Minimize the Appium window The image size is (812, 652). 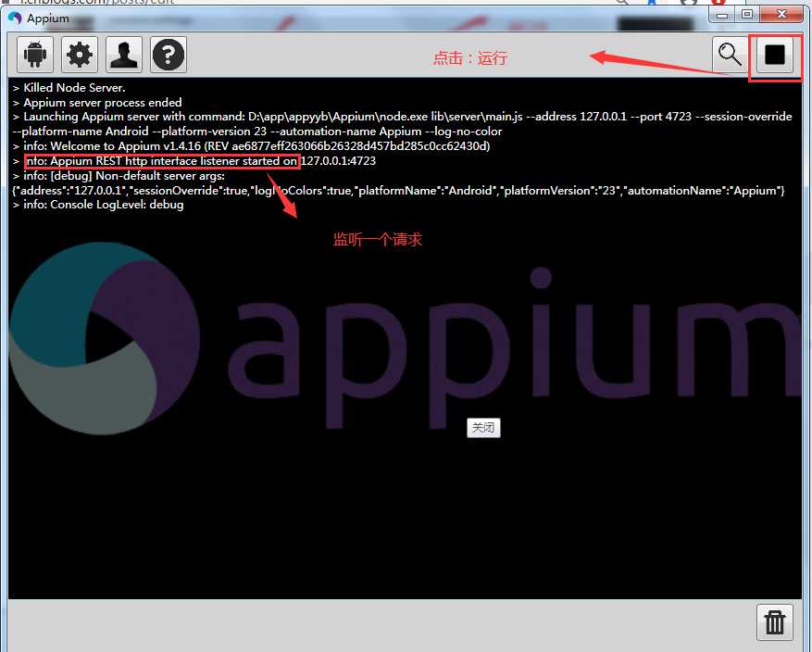(x=722, y=15)
